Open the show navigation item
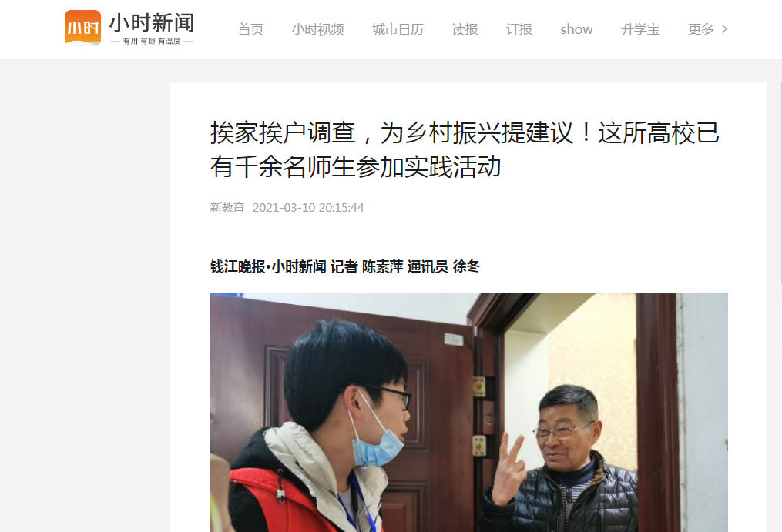This screenshot has height=532, width=782. pos(576,29)
